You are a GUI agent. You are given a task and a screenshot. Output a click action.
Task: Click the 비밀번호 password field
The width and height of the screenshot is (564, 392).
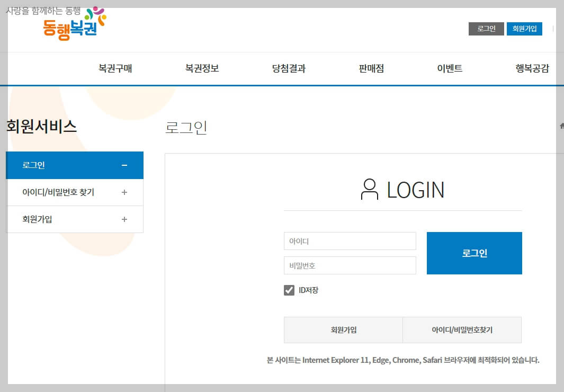(350, 265)
